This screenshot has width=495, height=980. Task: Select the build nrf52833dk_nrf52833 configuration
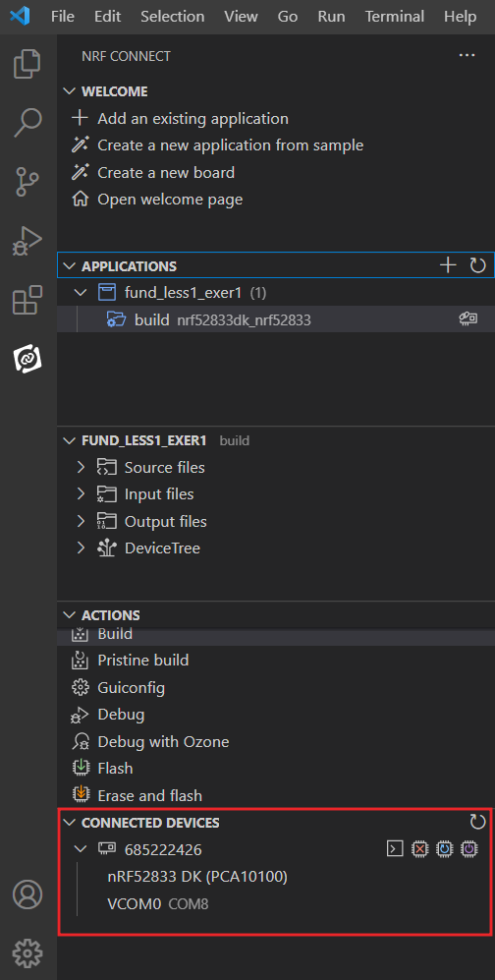pos(275,319)
